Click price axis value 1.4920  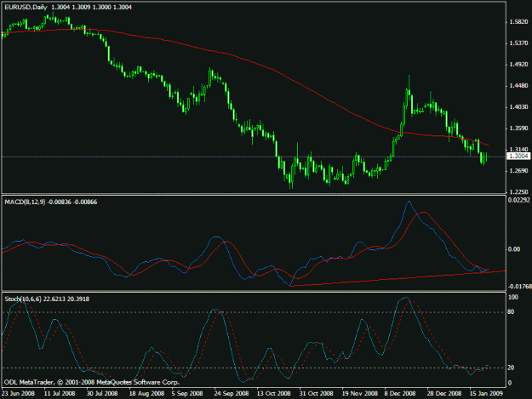coord(518,65)
